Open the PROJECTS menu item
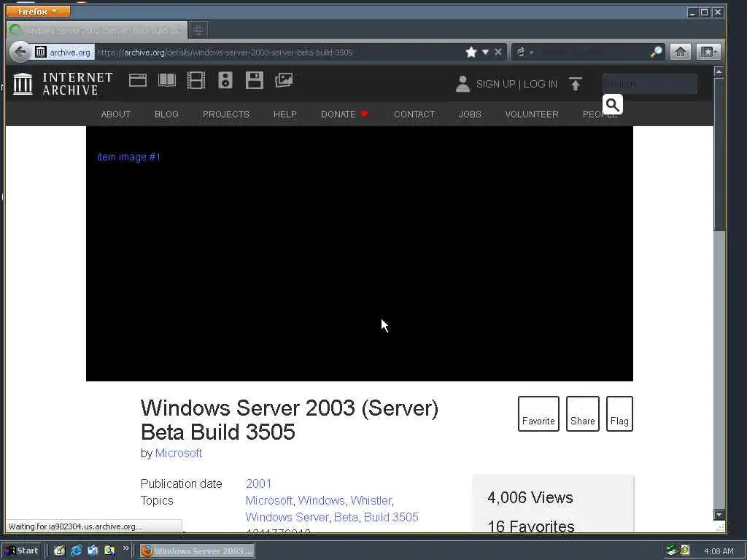This screenshot has height=560, width=747. click(226, 114)
